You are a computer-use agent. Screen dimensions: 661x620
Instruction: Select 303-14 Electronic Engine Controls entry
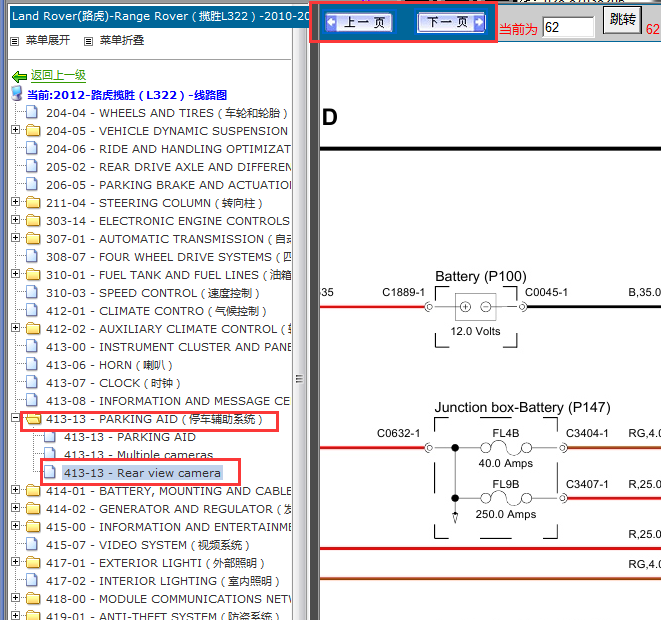click(x=168, y=221)
